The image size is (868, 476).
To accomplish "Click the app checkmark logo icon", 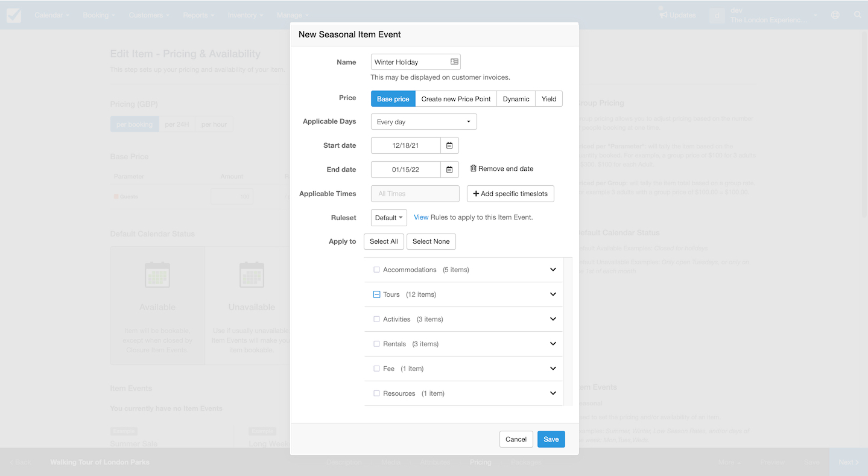I will coord(13,15).
